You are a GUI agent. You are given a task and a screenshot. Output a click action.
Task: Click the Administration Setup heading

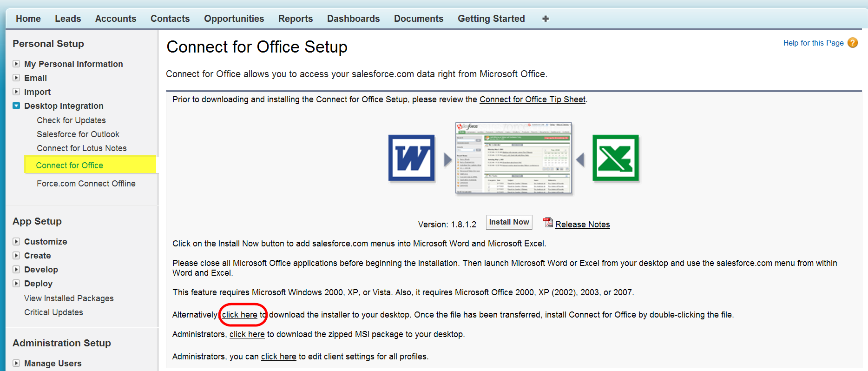pos(62,343)
